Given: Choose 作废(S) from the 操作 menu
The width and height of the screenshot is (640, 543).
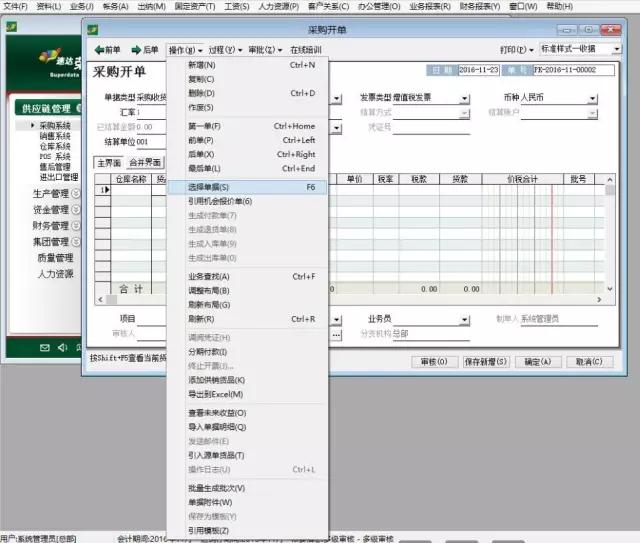Looking at the screenshot, I should pyautogui.click(x=247, y=107).
